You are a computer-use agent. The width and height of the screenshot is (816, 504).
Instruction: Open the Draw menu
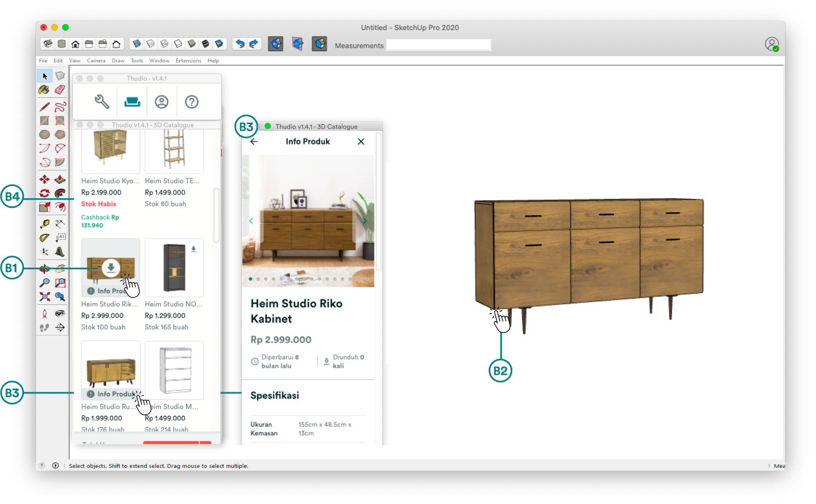pos(118,61)
